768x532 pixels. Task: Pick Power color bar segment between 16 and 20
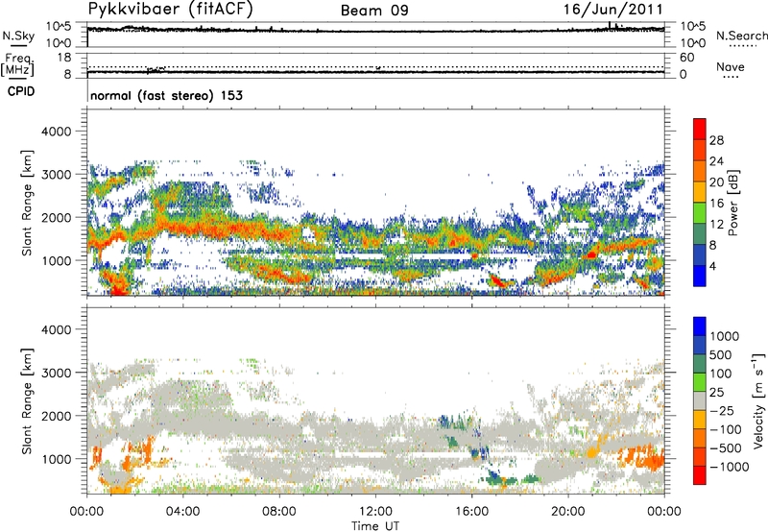tap(700, 192)
